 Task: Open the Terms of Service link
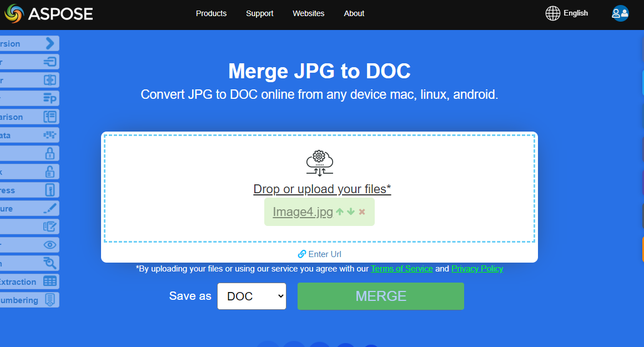pyautogui.click(x=401, y=268)
